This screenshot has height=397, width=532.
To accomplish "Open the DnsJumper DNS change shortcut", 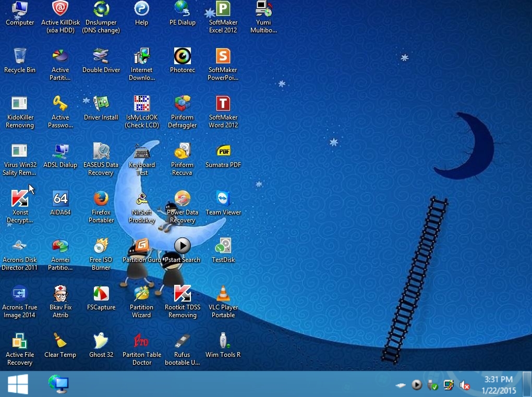I will tap(101, 9).
